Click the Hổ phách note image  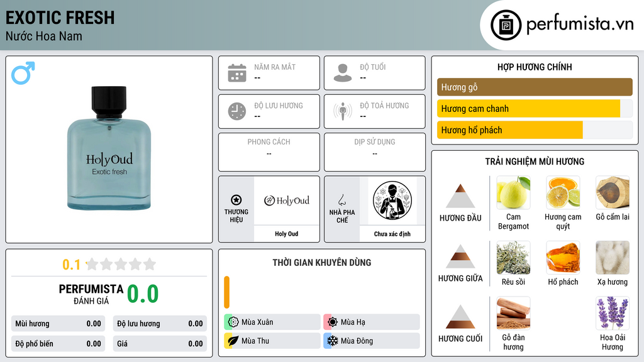(563, 257)
